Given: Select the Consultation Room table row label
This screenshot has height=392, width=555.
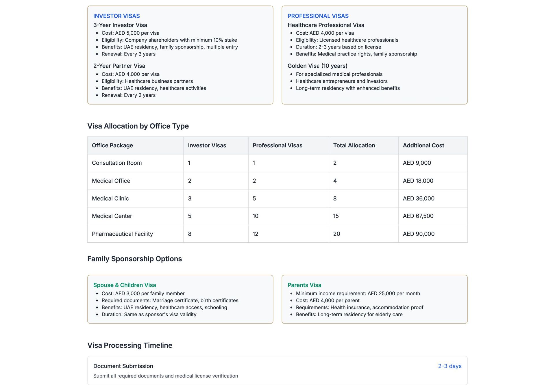Looking at the screenshot, I should click(117, 163).
